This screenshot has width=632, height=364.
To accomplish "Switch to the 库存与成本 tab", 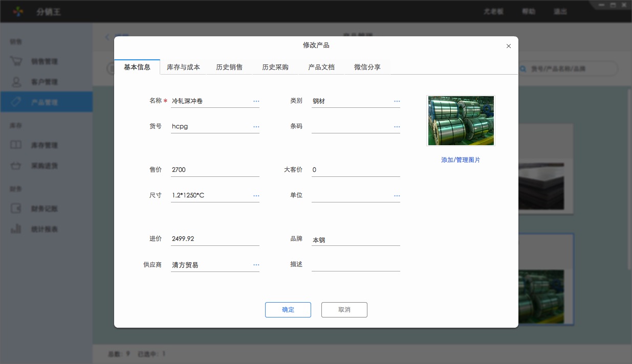I will pos(183,67).
